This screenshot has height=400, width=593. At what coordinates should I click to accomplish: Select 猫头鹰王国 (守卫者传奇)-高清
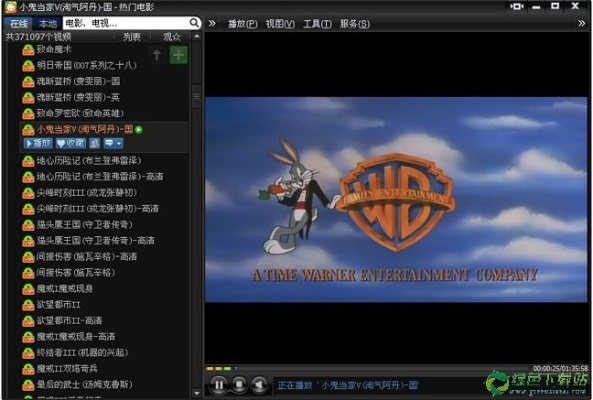[x=96, y=241]
